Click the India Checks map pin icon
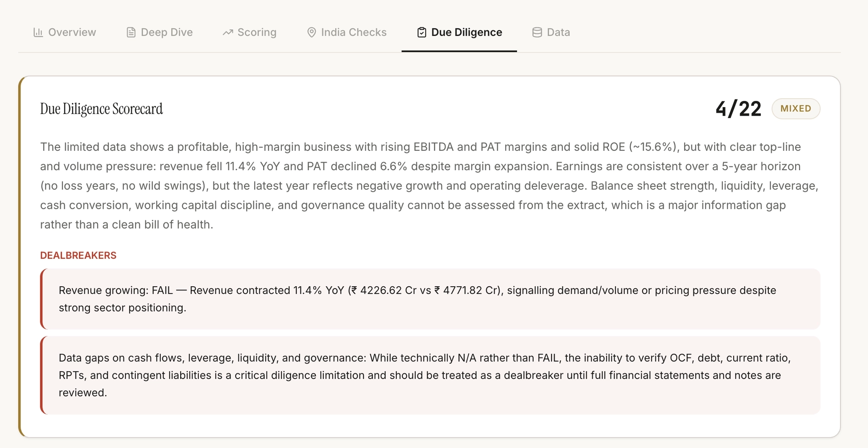The height and width of the screenshot is (448, 868). [312, 32]
